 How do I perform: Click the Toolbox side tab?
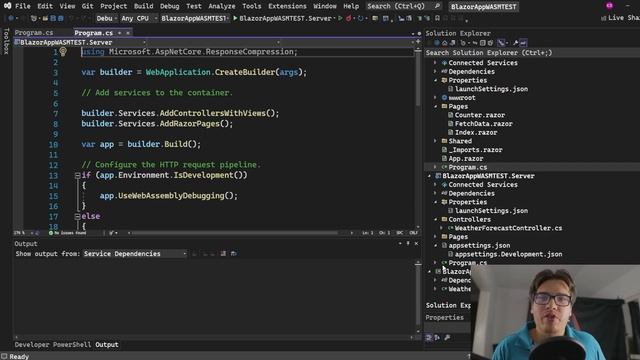6,41
